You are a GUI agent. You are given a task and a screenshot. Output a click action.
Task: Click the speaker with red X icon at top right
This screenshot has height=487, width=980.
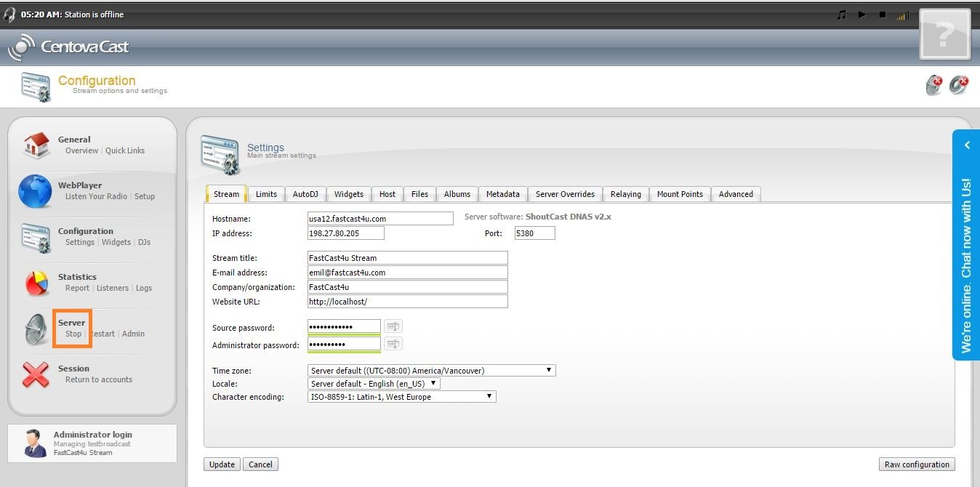(959, 85)
